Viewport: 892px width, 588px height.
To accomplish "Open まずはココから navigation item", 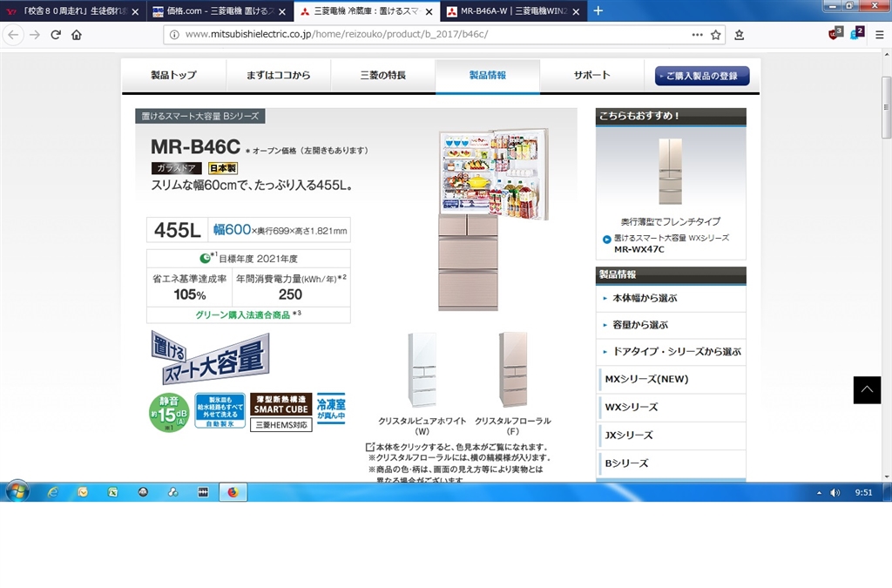I will click(x=278, y=75).
